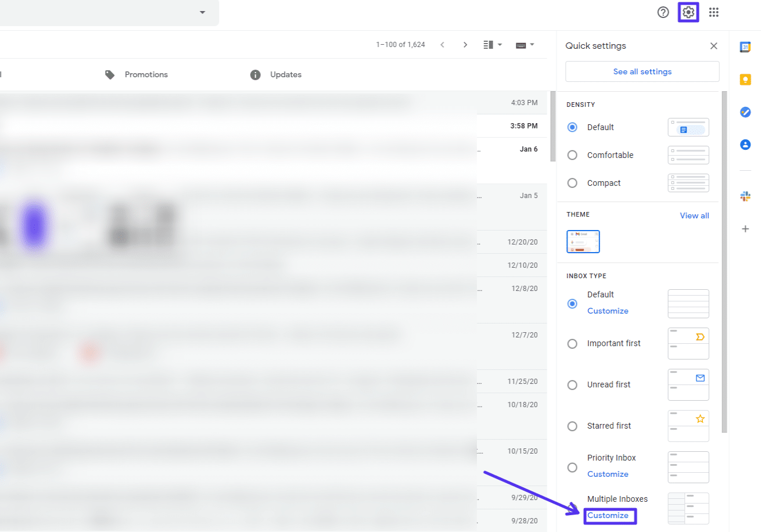Switch to the Promotions tab
761x532 pixels.
[x=146, y=74]
